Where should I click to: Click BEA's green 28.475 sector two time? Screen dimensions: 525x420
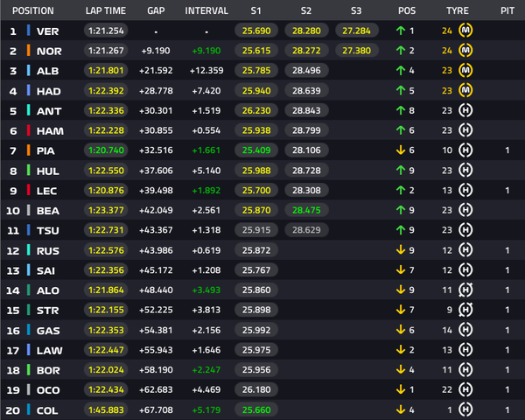tap(306, 210)
